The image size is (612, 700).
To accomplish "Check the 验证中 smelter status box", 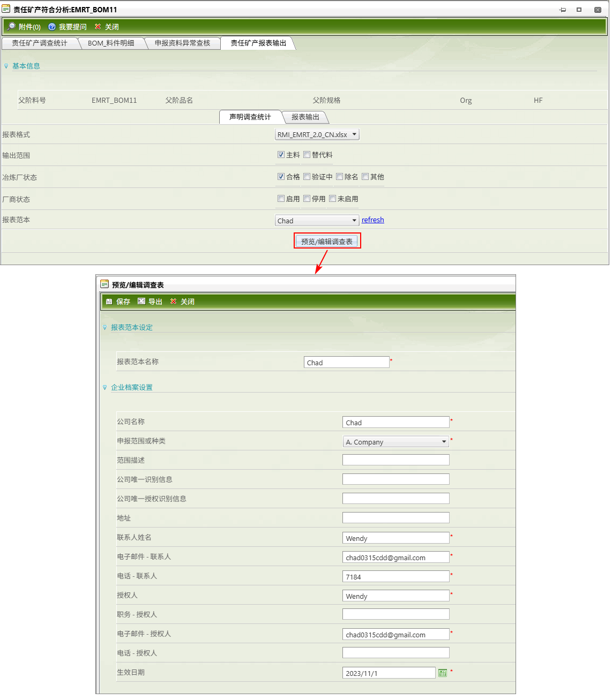I will 307,177.
